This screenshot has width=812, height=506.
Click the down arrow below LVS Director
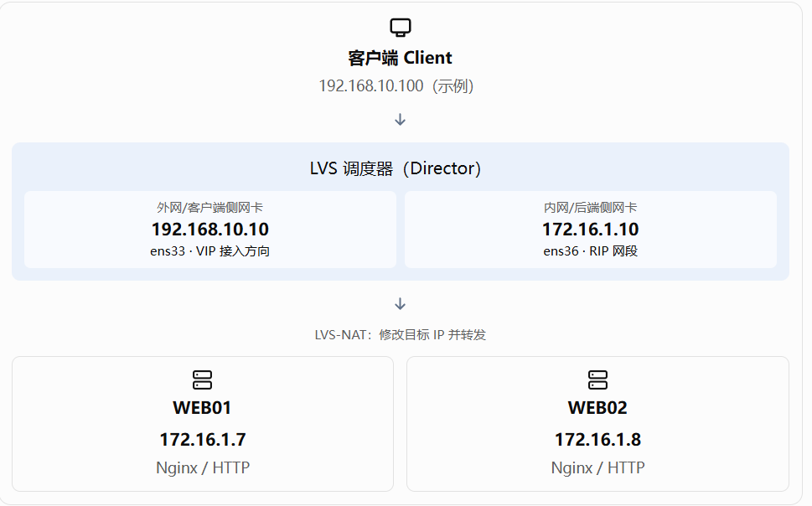(401, 303)
